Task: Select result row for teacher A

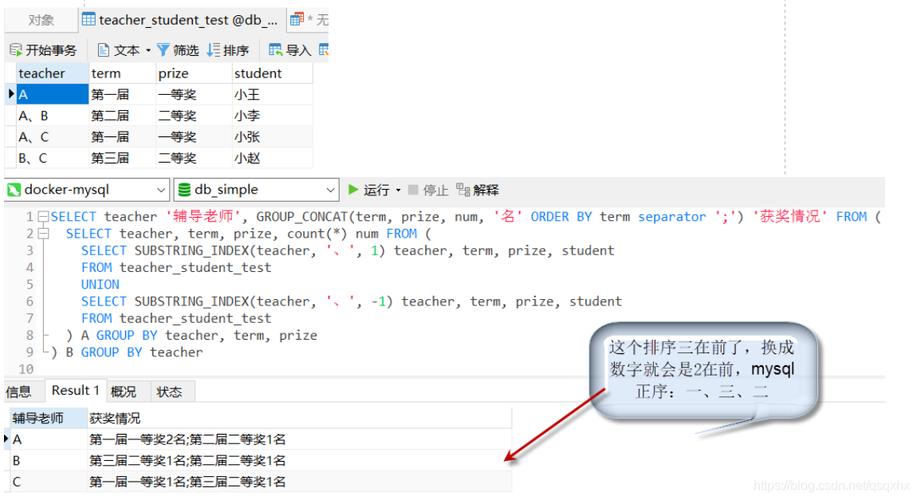Action: 261,439
